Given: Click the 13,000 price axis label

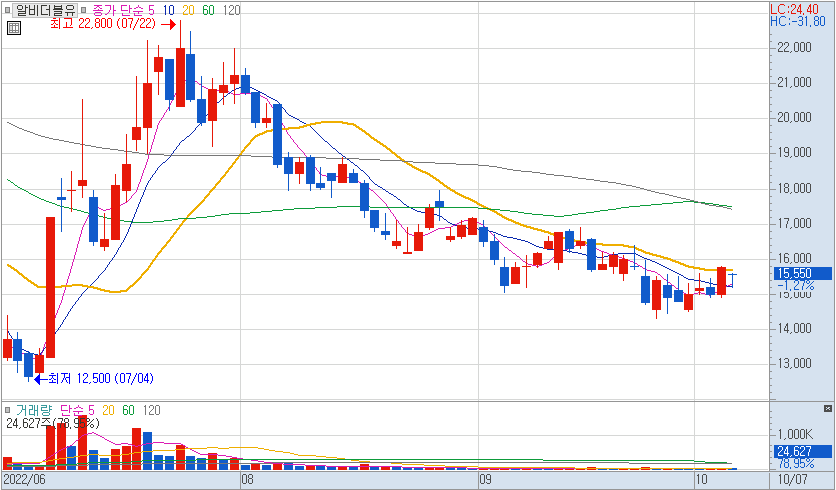Looking at the screenshot, I should point(794,364).
